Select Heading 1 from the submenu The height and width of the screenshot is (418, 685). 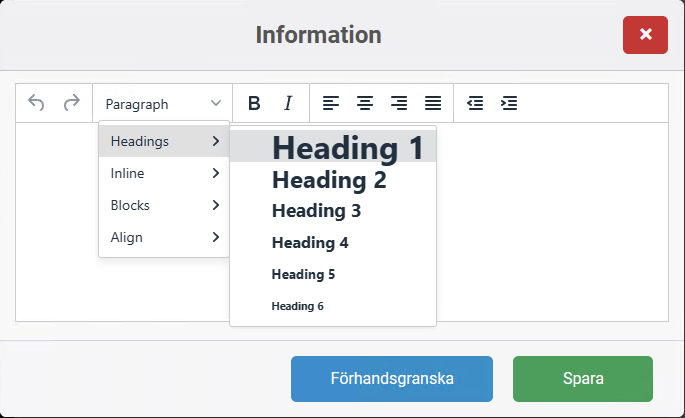(x=347, y=148)
